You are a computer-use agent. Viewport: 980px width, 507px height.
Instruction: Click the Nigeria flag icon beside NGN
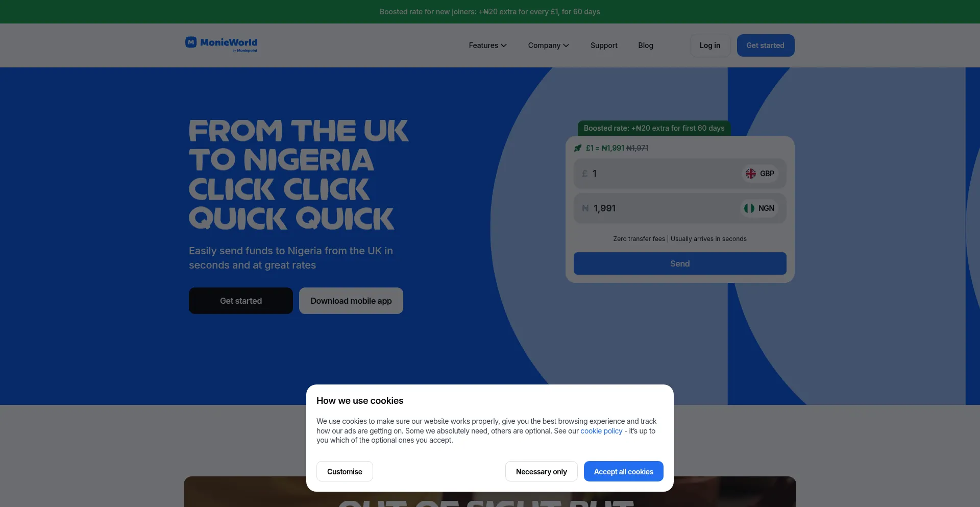(749, 208)
